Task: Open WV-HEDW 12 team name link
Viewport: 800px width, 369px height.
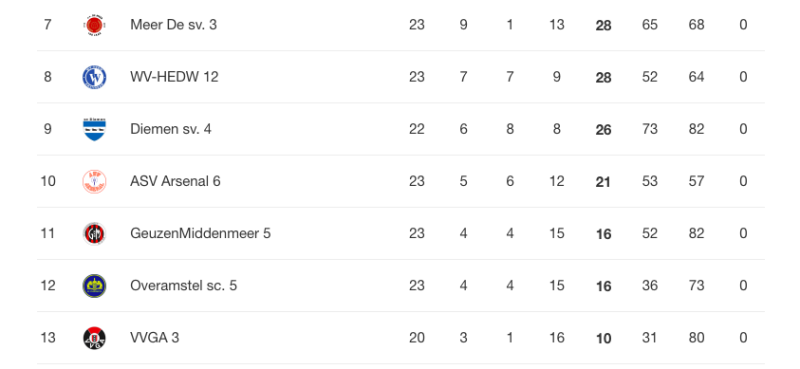Action: [x=174, y=77]
